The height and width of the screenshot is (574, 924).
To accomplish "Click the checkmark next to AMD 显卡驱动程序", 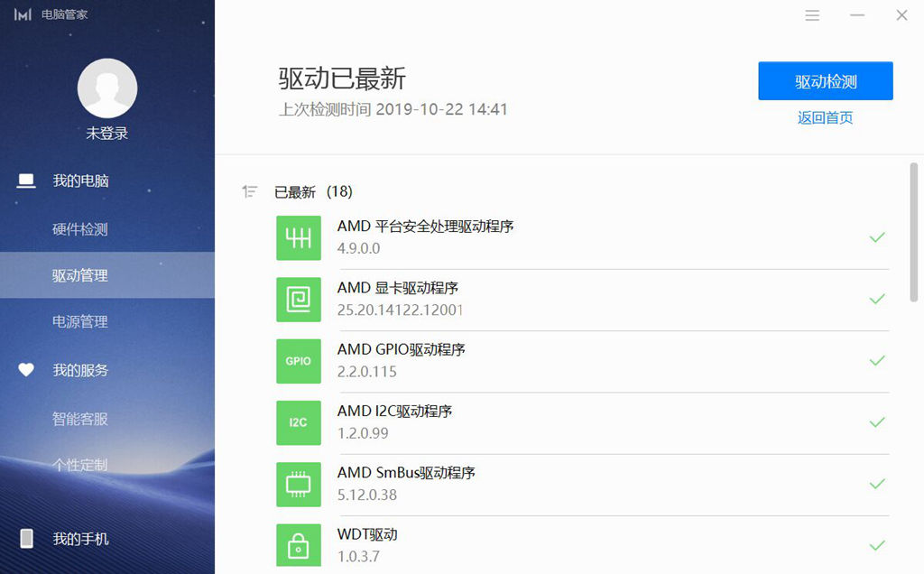I will pos(876,299).
